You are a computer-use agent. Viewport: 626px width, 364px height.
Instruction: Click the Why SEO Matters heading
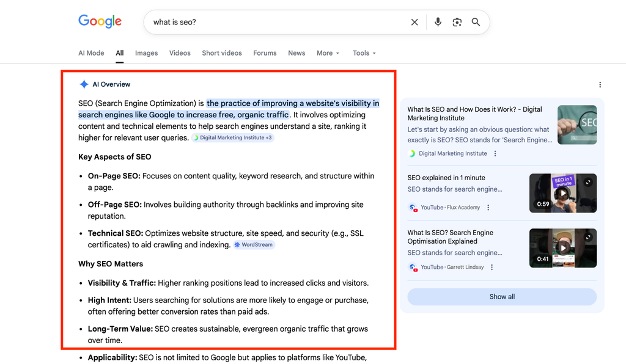point(111,264)
